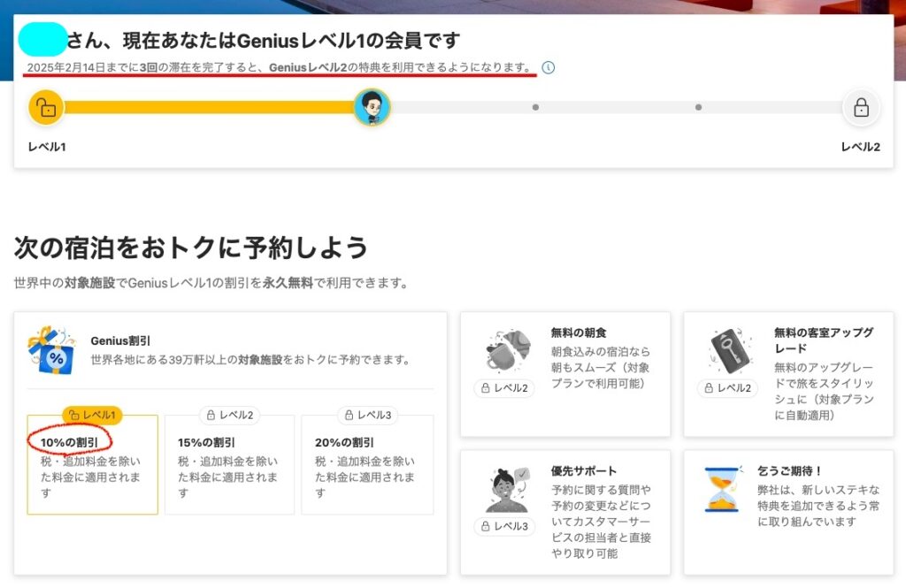Screen dimensions: 906x588
Task: Click the locked Level 2 padlock icon
Action: point(860,108)
